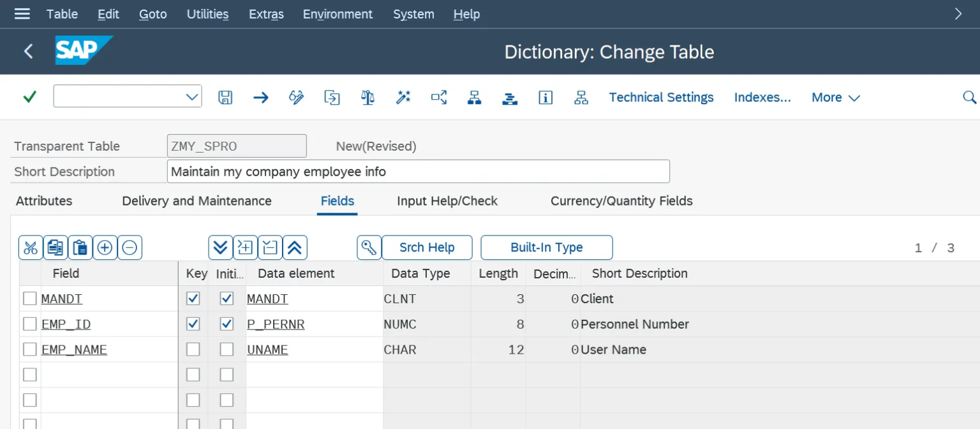Check table consistency using the scales icon
Viewport: 980px width, 429px height.
pyautogui.click(x=367, y=97)
